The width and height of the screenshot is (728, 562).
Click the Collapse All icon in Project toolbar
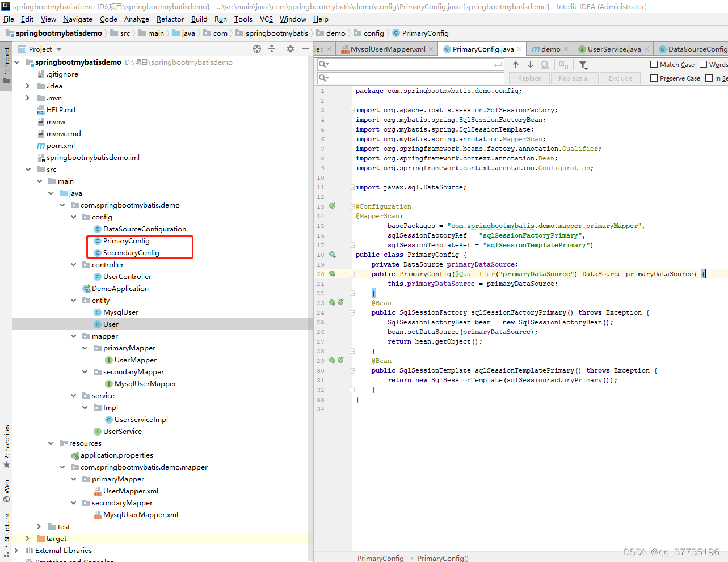(271, 49)
